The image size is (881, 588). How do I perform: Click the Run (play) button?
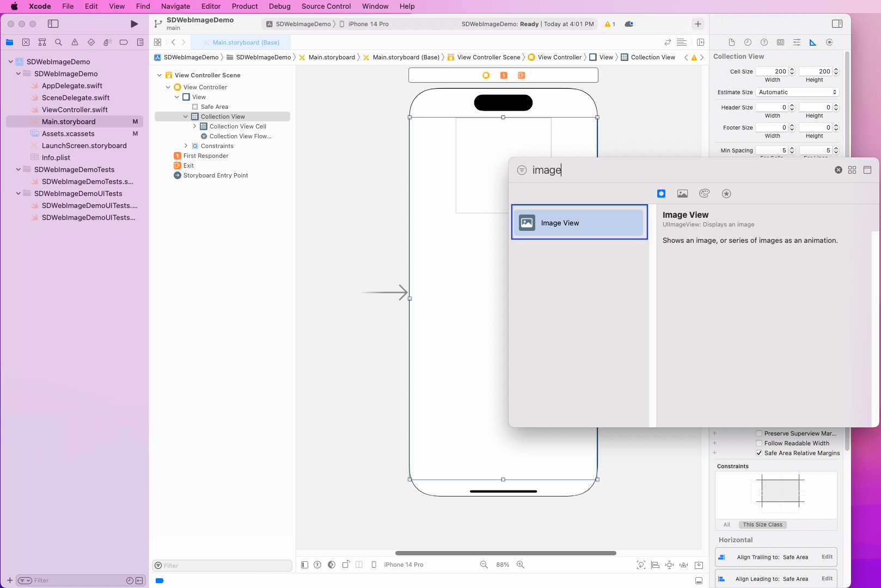click(134, 24)
